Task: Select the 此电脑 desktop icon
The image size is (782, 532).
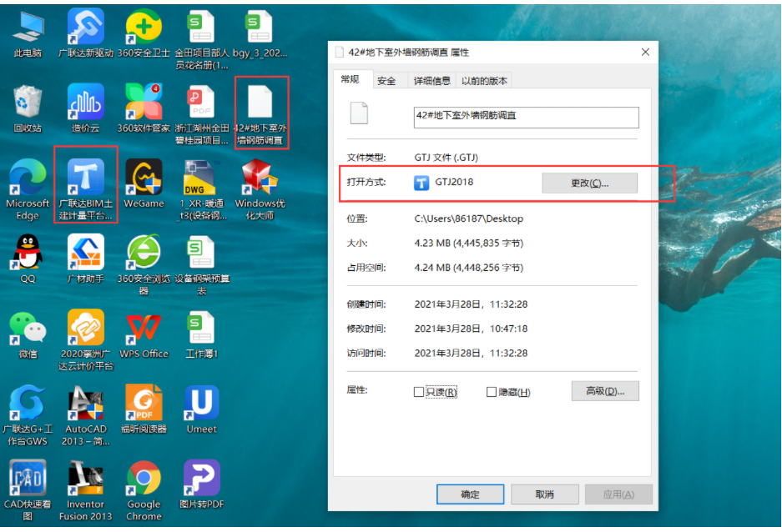Action: 28,33
